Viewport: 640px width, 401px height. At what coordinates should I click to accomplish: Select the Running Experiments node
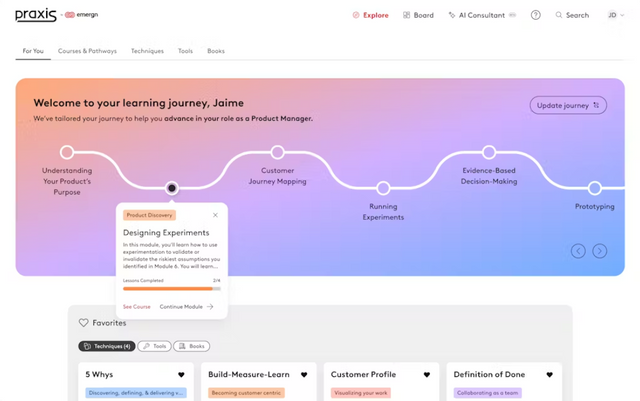(x=383, y=188)
